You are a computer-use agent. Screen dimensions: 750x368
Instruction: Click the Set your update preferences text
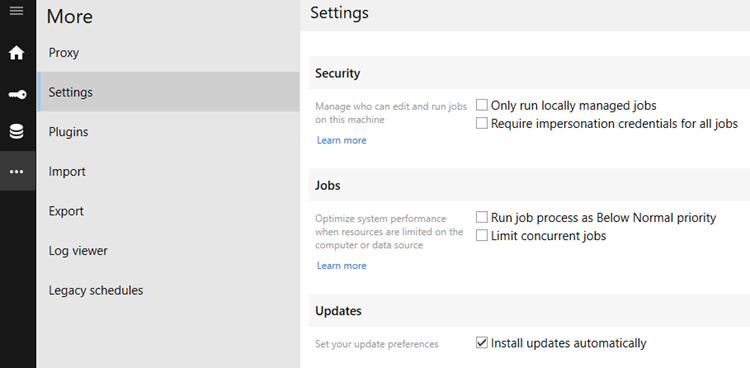point(376,344)
